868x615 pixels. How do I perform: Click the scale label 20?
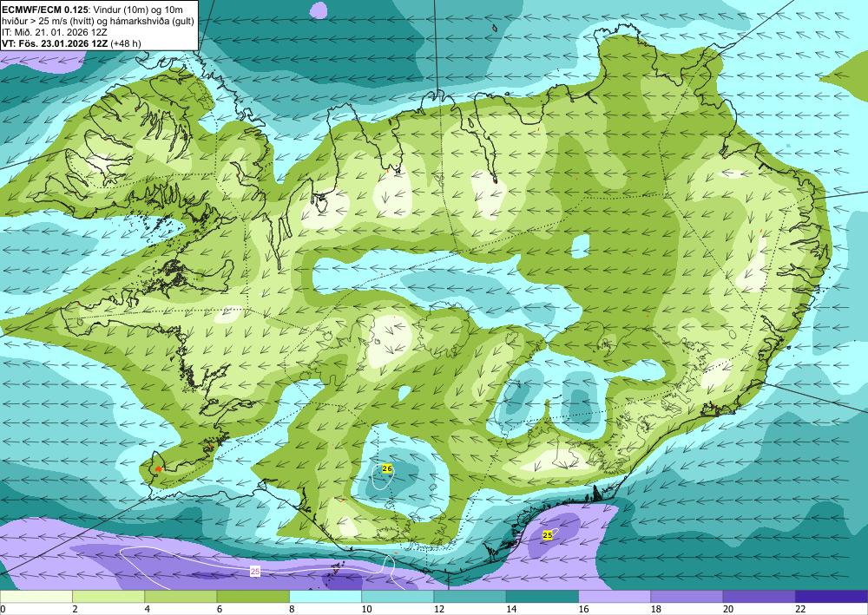(728, 609)
